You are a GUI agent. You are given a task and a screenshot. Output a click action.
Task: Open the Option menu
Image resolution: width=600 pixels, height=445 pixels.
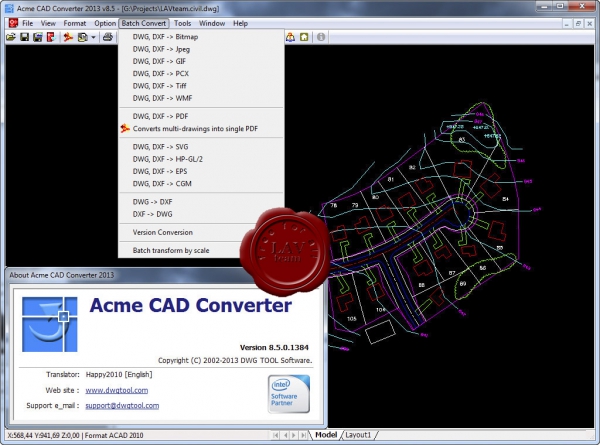pos(105,23)
